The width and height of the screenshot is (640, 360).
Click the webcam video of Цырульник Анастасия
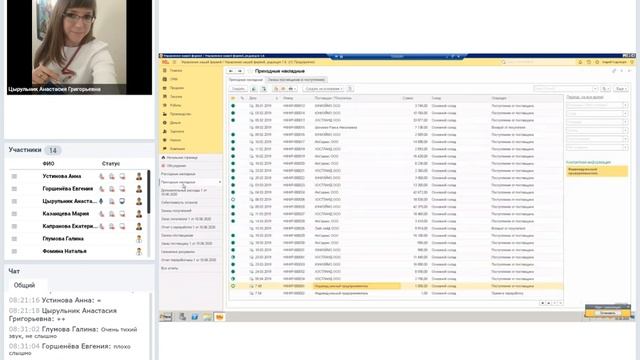click(x=79, y=47)
